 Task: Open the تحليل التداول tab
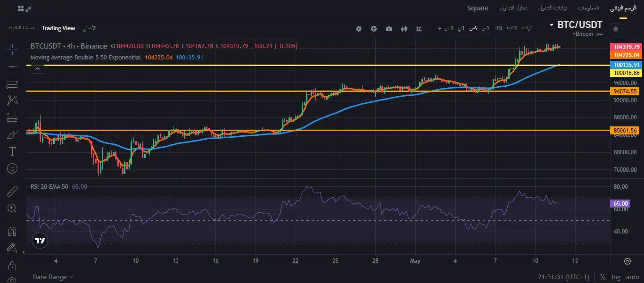point(514,8)
